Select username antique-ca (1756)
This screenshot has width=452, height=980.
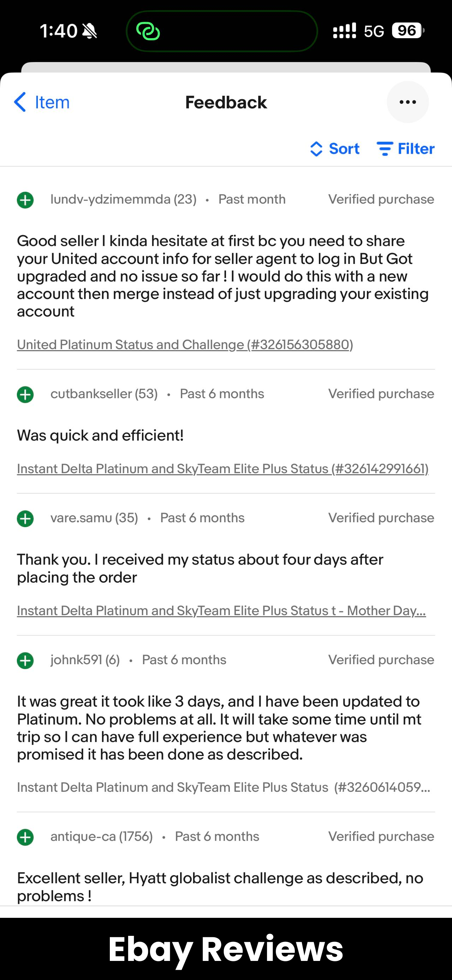101,836
